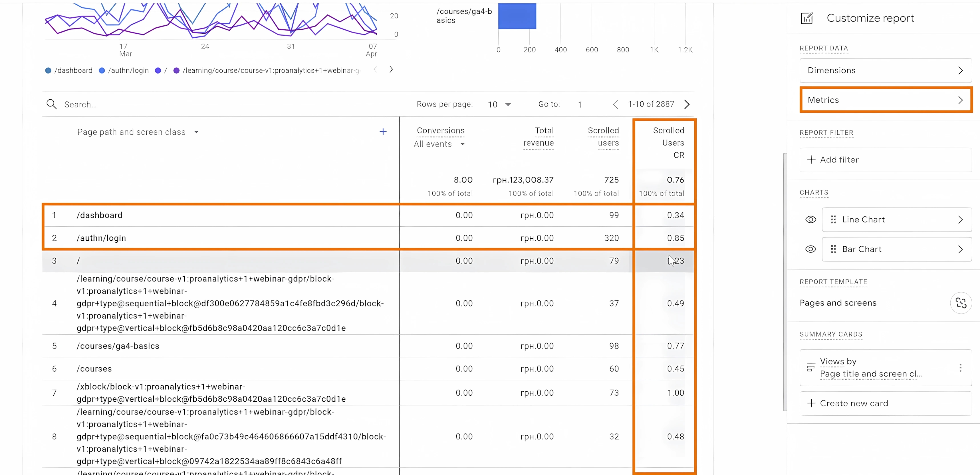The image size is (980, 475).
Task: Click Scrolled users value 320
Action: pyautogui.click(x=611, y=238)
